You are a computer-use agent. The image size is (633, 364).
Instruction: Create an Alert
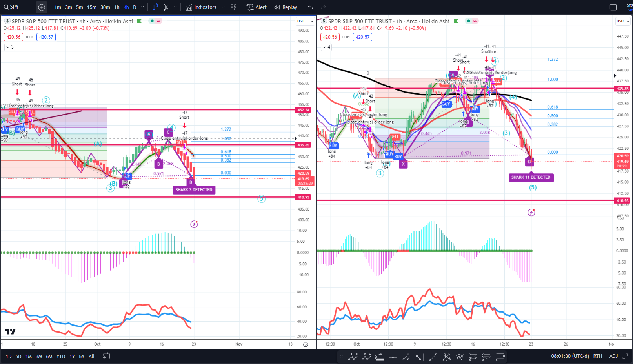coord(256,7)
